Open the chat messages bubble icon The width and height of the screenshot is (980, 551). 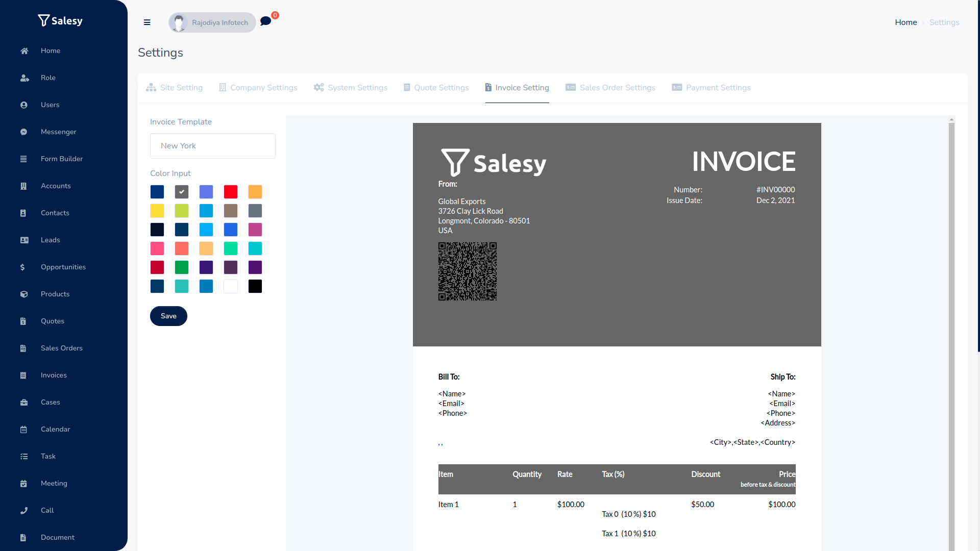[265, 21]
